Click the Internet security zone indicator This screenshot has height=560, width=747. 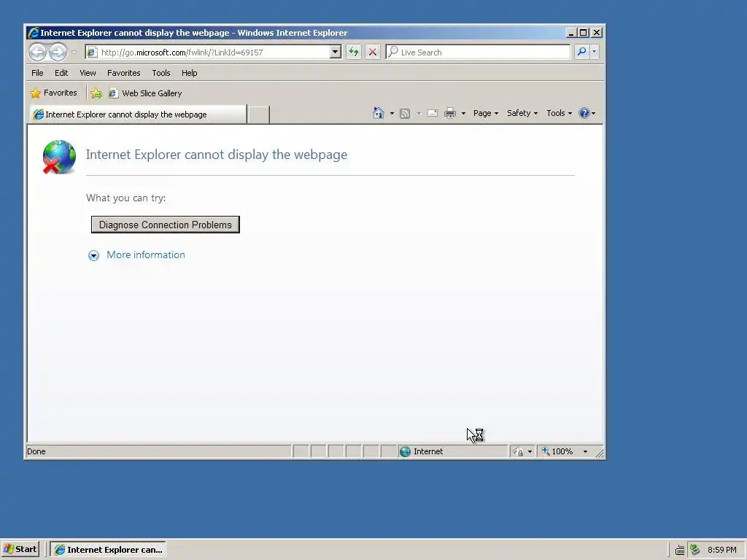click(x=453, y=451)
